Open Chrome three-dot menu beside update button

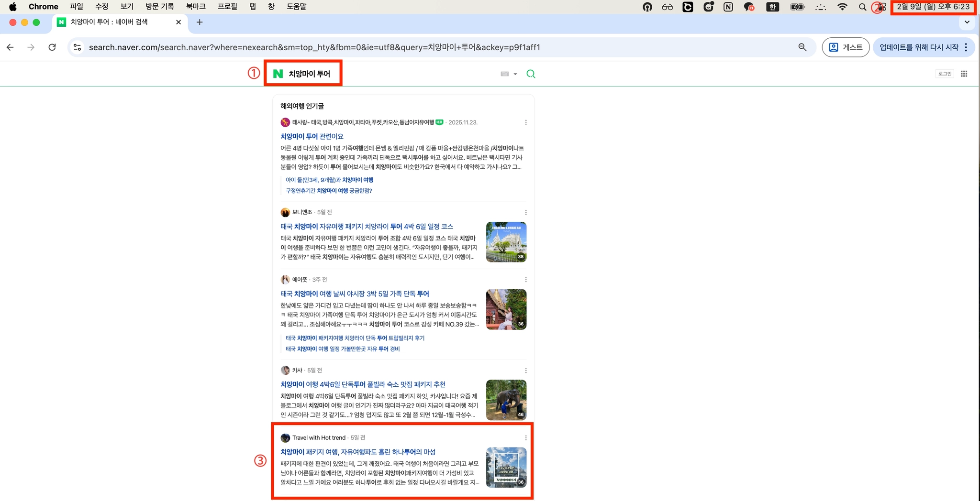coord(966,47)
